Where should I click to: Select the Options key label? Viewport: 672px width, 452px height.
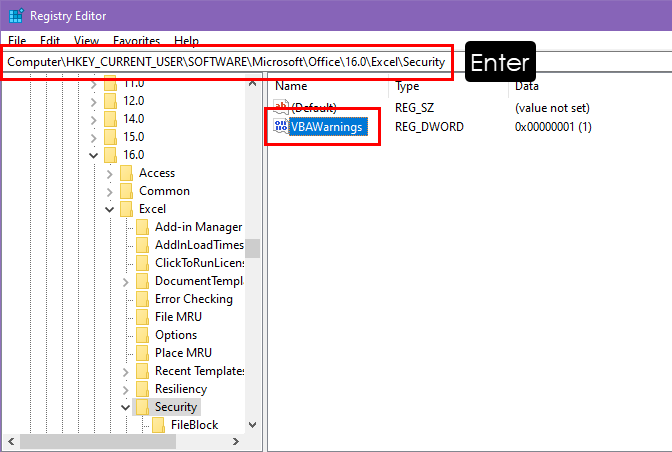tap(176, 335)
